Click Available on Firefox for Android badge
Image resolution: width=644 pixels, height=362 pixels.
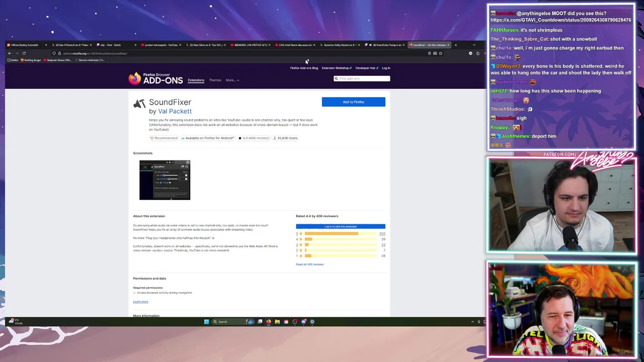[x=207, y=138]
